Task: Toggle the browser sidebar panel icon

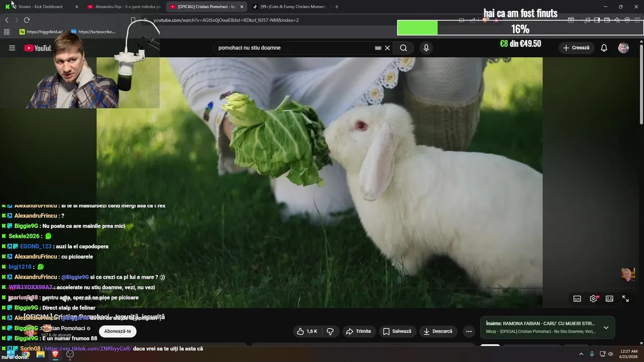Action: point(597,20)
